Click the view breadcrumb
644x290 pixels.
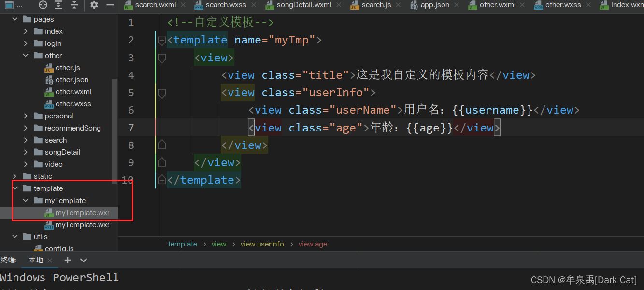tap(219, 244)
